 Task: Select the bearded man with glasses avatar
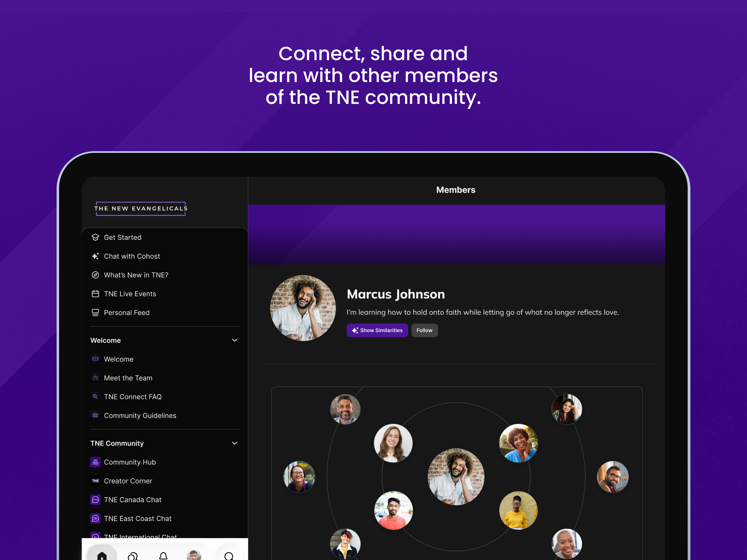tap(613, 477)
